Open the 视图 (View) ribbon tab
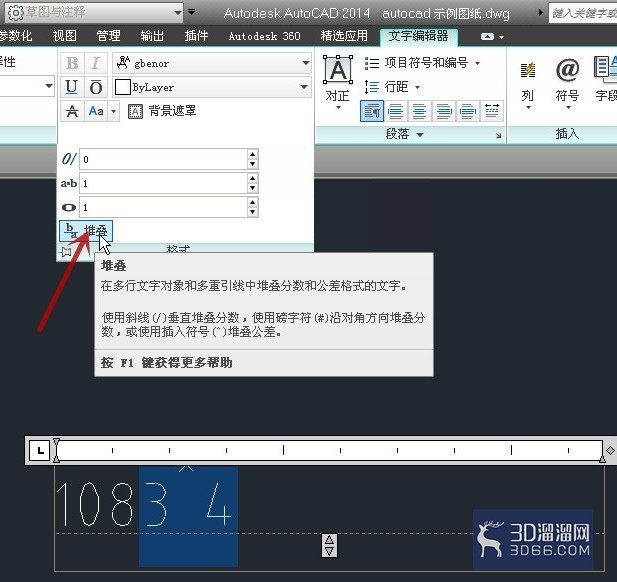The height and width of the screenshot is (582, 617). click(x=65, y=36)
